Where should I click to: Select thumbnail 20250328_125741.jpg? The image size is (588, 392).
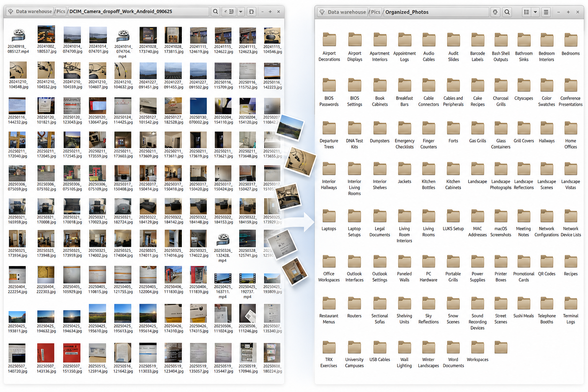click(x=247, y=238)
